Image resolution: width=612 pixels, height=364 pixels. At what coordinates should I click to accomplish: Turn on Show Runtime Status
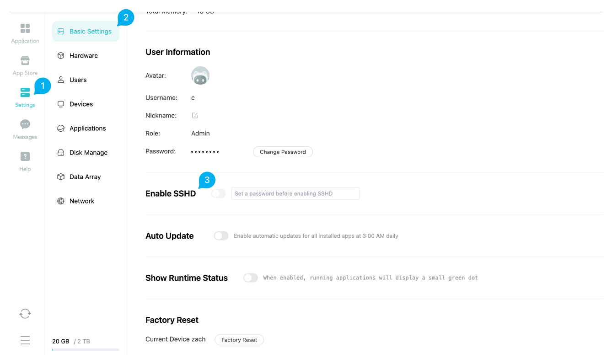251,278
